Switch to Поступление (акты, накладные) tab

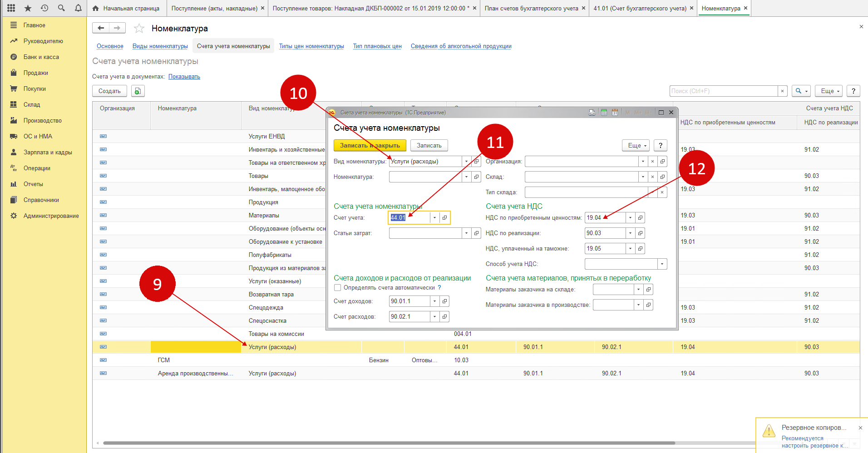coord(214,8)
